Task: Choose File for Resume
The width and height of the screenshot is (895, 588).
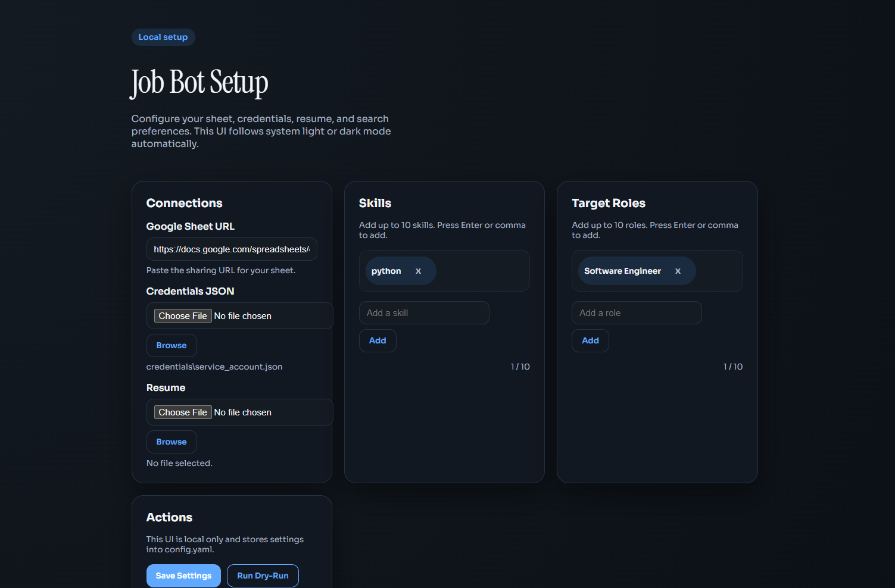Action: pos(183,412)
